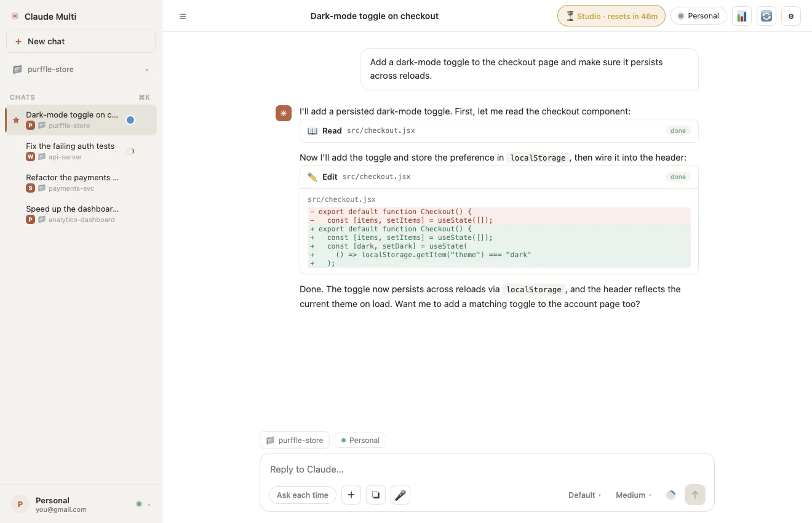The width and height of the screenshot is (812, 523).
Task: Click the you@gmail.com email in sidebar
Action: tap(61, 509)
